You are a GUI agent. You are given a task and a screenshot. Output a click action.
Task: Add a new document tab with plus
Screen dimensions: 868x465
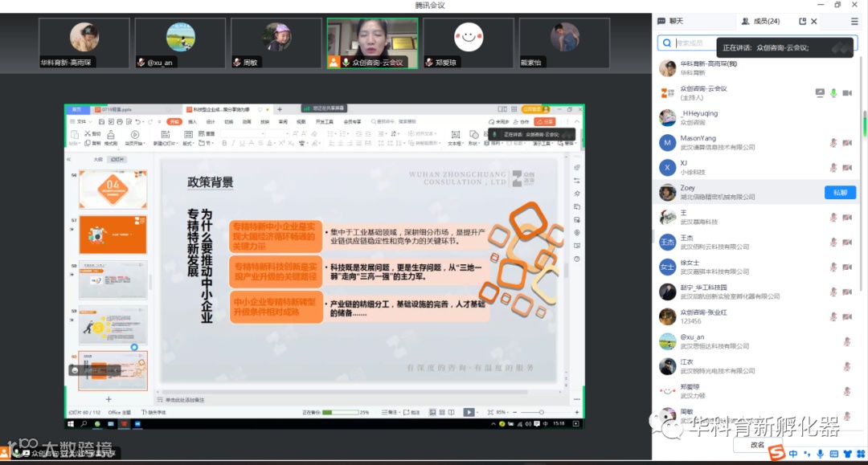click(x=280, y=109)
